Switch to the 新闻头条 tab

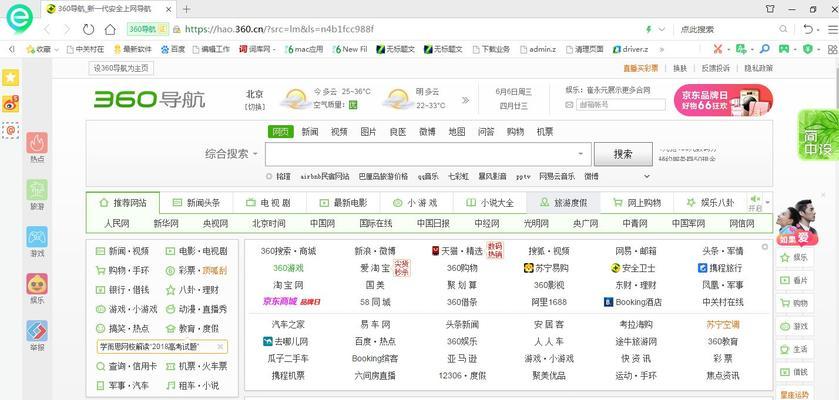196,203
